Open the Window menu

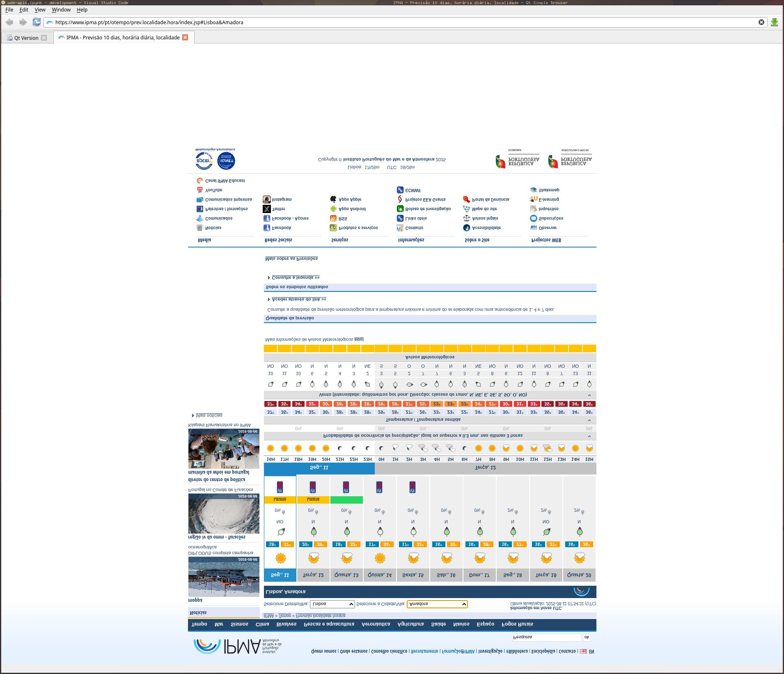tap(61, 9)
